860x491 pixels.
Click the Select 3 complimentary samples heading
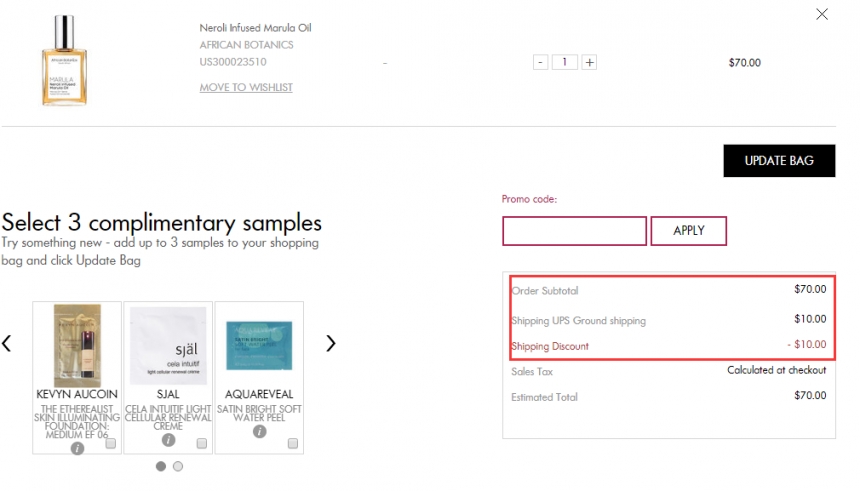click(x=162, y=223)
